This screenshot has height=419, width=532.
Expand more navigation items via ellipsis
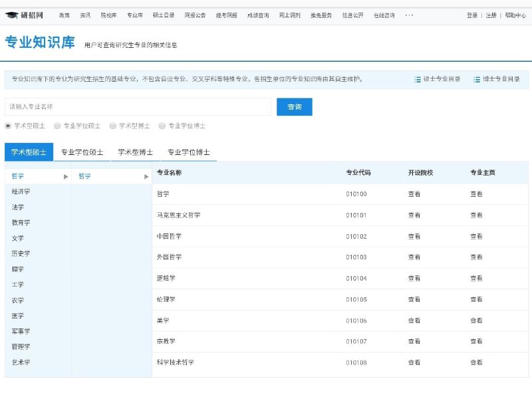tap(409, 15)
